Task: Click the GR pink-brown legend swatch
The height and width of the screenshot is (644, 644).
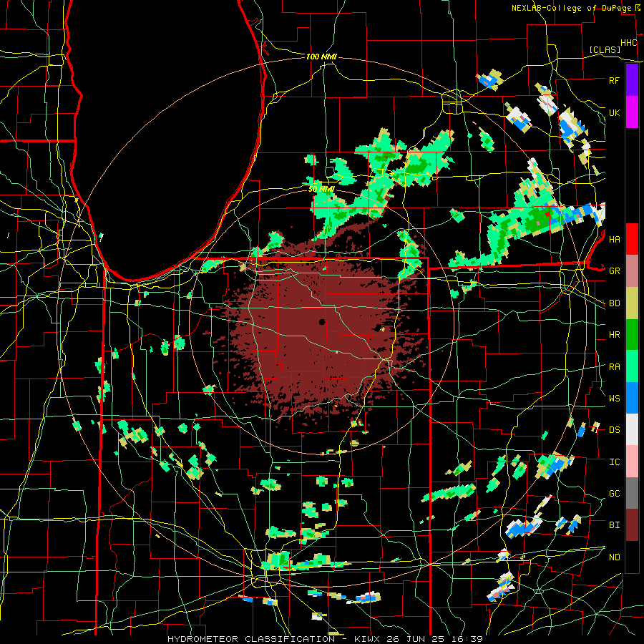Action: pos(632,271)
